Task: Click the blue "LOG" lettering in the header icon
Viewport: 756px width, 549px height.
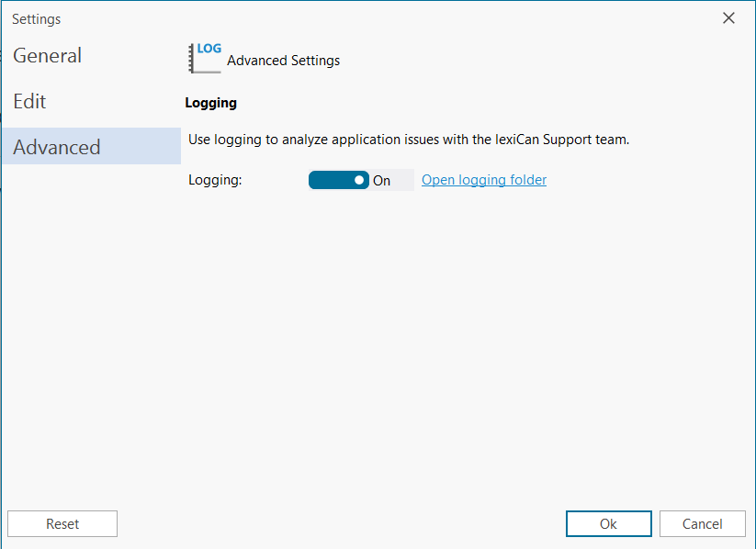Action: (209, 49)
